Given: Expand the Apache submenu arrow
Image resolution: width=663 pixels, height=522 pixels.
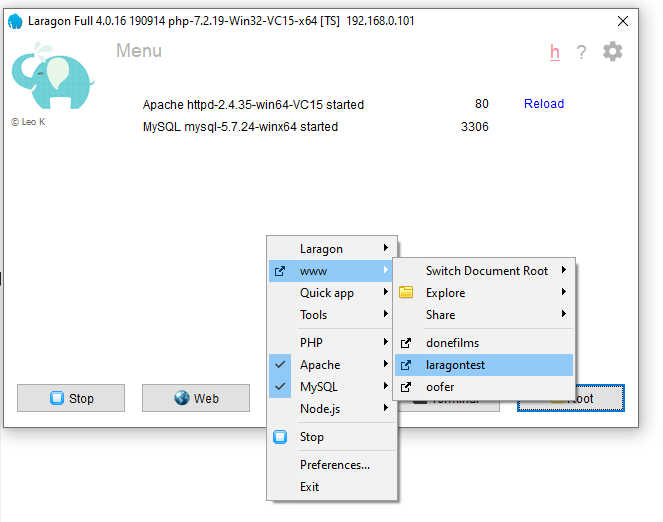Looking at the screenshot, I should 386,363.
